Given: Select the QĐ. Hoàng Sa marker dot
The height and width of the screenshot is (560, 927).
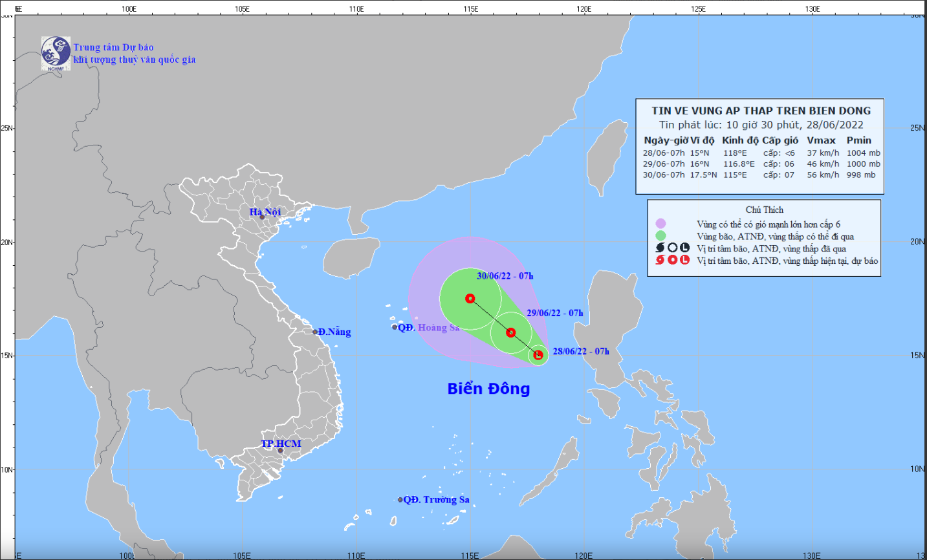Looking at the screenshot, I should [395, 327].
